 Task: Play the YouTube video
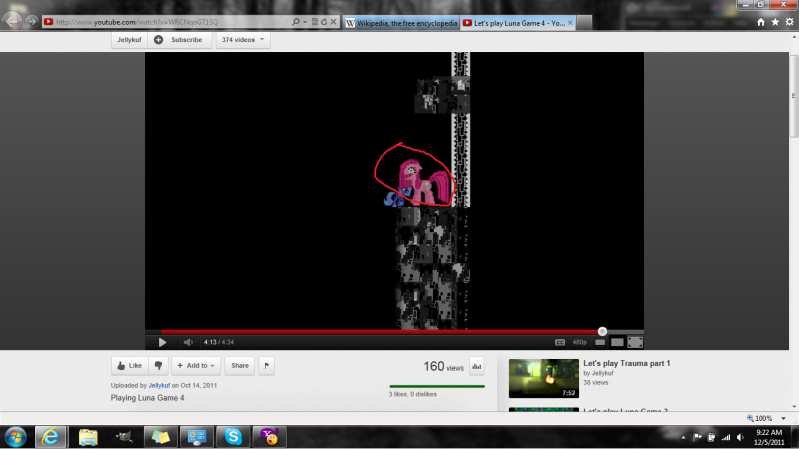tap(162, 342)
